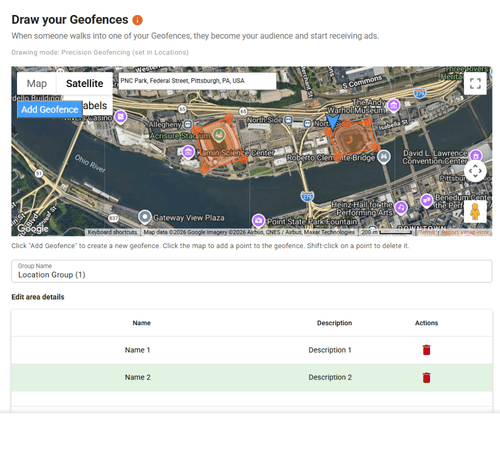Click the Kamin Science Center pin
Screen dimensions: 500x450
pyautogui.click(x=188, y=153)
